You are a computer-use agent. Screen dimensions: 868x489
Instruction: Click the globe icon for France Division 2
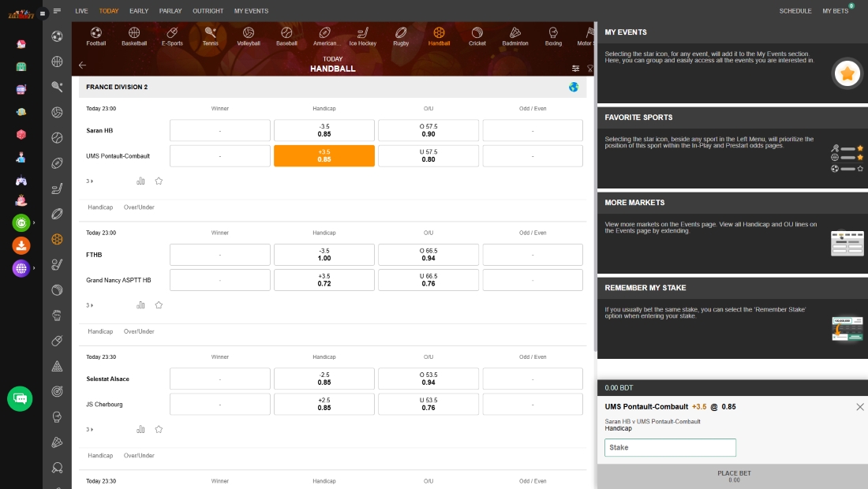click(x=574, y=87)
